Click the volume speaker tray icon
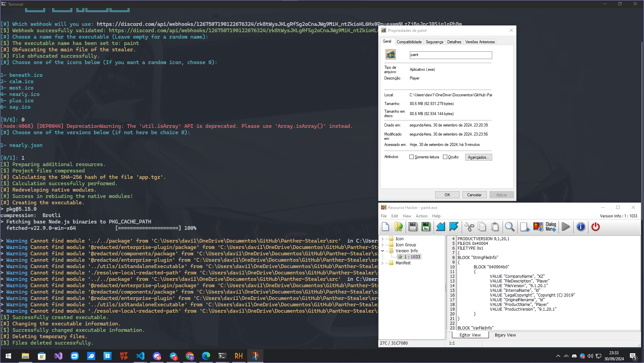Image resolution: width=644 pixels, height=363 pixels. click(x=590, y=356)
